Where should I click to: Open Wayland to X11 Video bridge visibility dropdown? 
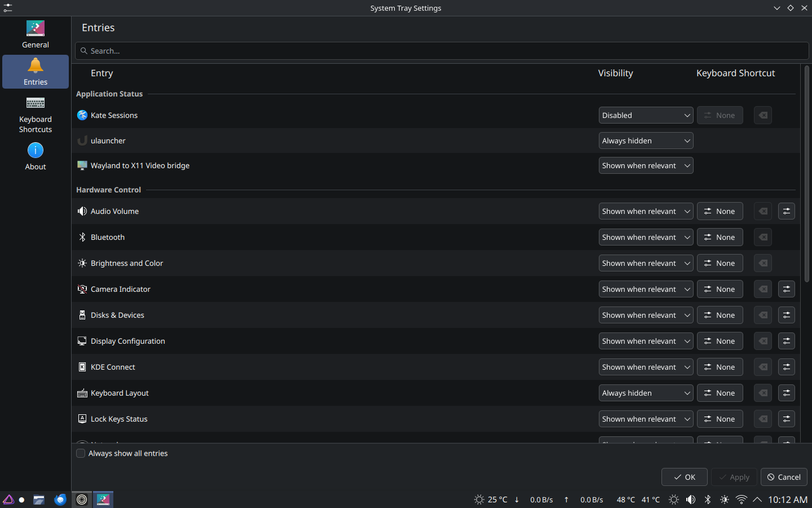[646, 165]
